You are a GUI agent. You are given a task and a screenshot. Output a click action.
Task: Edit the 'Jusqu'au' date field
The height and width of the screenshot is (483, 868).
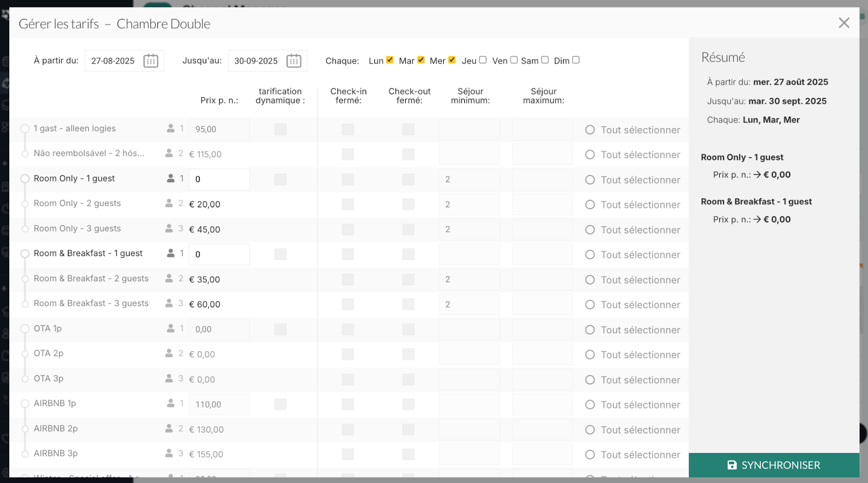click(267, 61)
